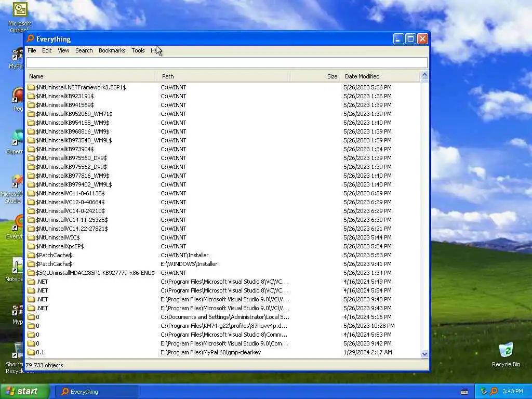Click date 4/16/2024 5:53 PM
This screenshot has height=399, width=532.
[367, 335]
